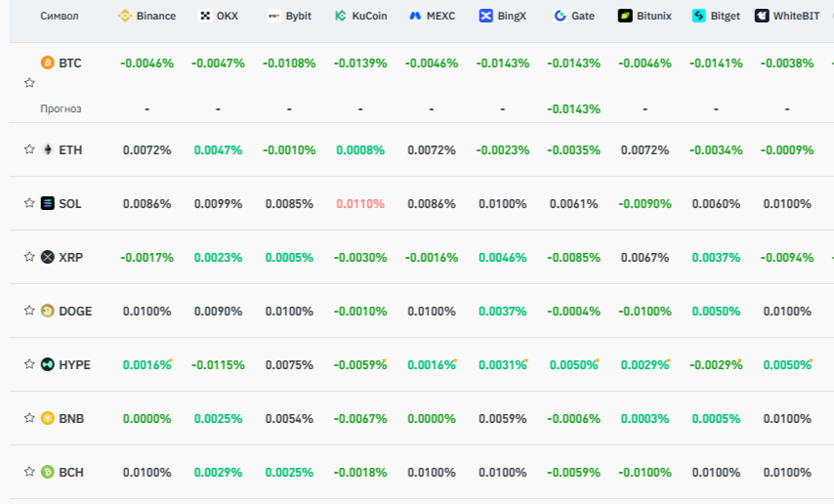The height and width of the screenshot is (504, 834).
Task: Select Bybit BCH rate 0.0025%
Action: click(x=289, y=472)
